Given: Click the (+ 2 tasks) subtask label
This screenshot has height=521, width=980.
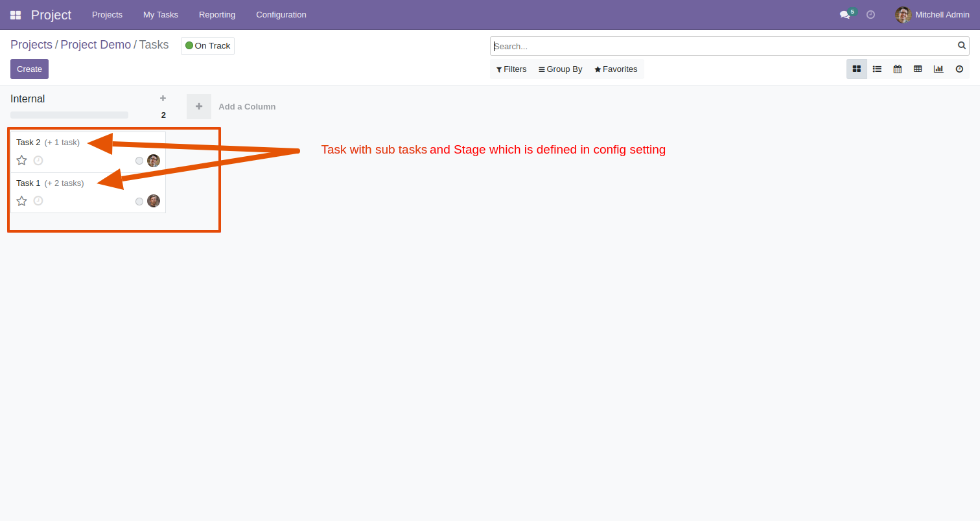Looking at the screenshot, I should tap(64, 183).
